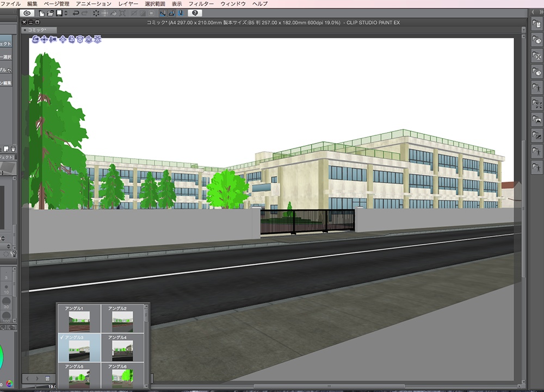This screenshot has width=544, height=392.
Task: Open all-materials list folder icon in right dock
Action: coord(537,24)
